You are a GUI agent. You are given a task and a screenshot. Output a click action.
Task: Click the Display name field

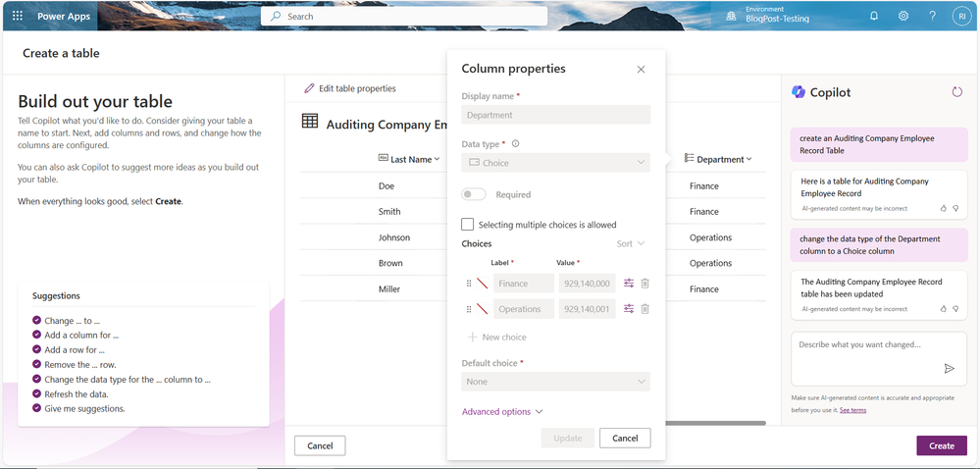[555, 115]
